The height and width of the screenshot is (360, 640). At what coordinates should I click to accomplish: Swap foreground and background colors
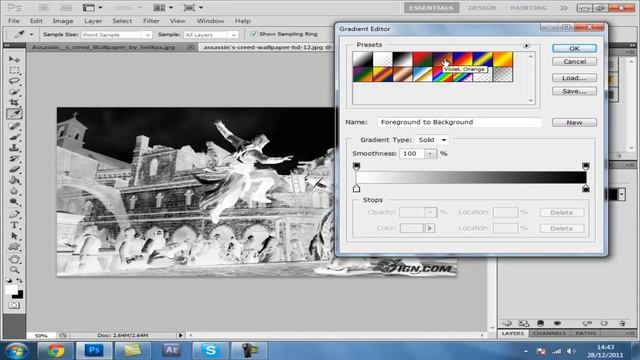click(19, 280)
